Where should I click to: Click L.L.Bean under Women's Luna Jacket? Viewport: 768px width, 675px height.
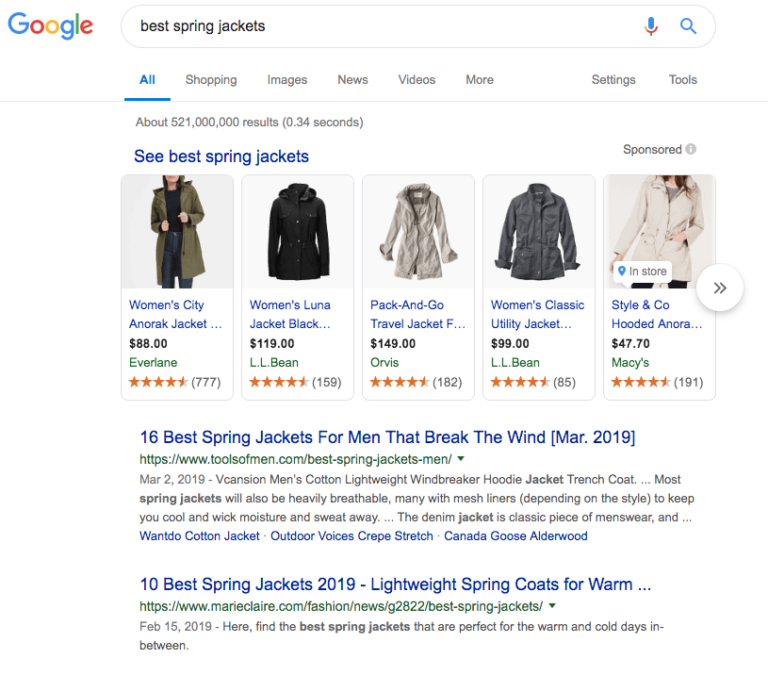point(274,362)
